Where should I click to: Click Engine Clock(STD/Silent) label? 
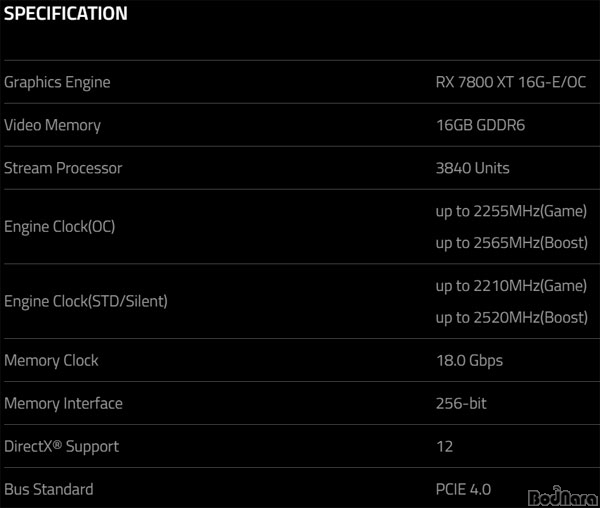point(86,301)
